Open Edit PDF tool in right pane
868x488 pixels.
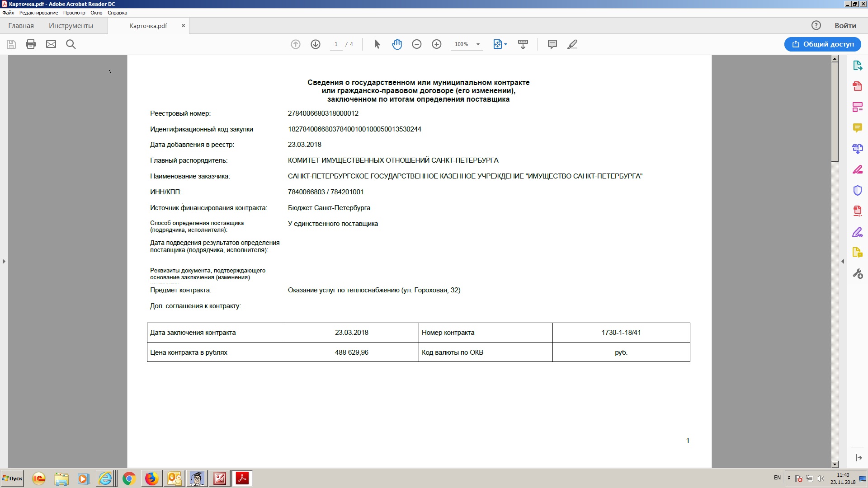tap(858, 107)
